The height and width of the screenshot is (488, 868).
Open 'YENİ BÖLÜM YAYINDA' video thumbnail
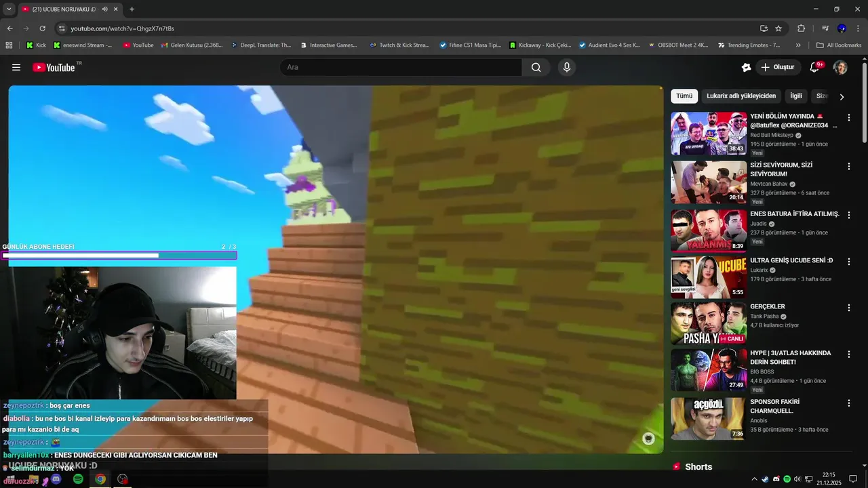(x=709, y=134)
